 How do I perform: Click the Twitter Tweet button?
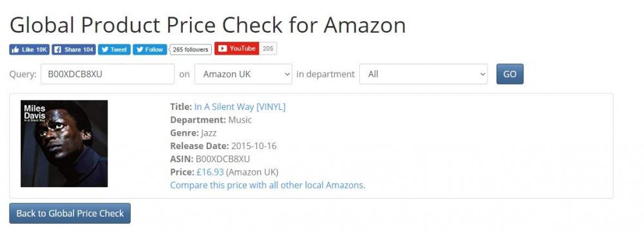click(x=114, y=49)
